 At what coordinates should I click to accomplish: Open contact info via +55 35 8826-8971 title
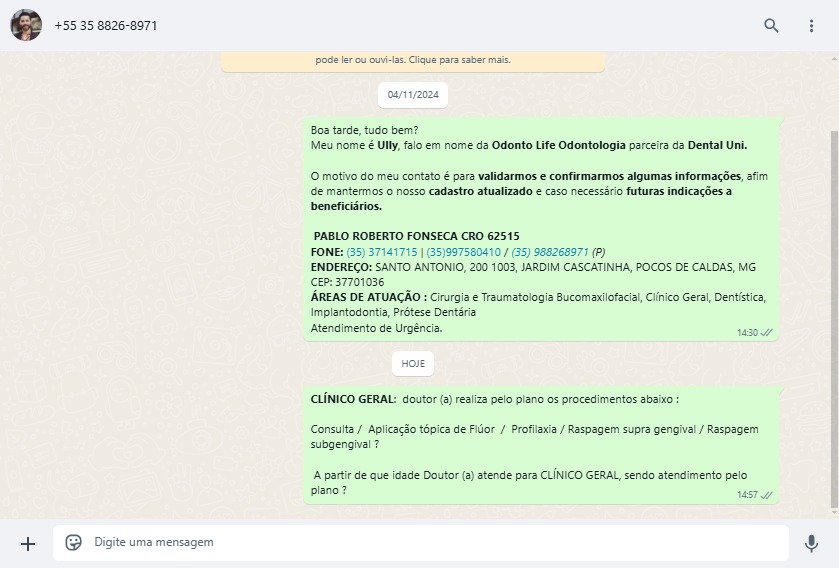coord(106,25)
